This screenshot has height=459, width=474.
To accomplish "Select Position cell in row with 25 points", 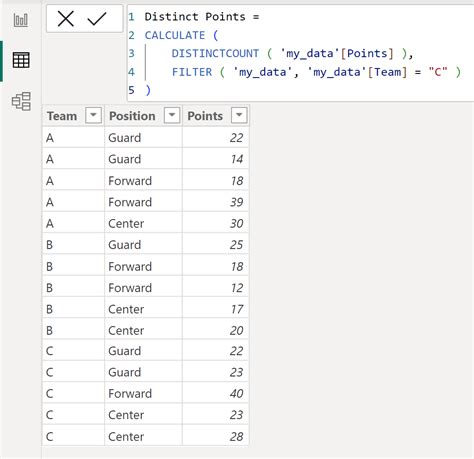I will pos(143,245).
